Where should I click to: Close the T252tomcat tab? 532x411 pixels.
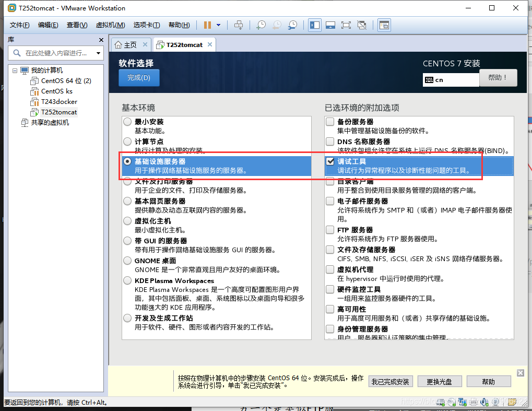click(210, 44)
